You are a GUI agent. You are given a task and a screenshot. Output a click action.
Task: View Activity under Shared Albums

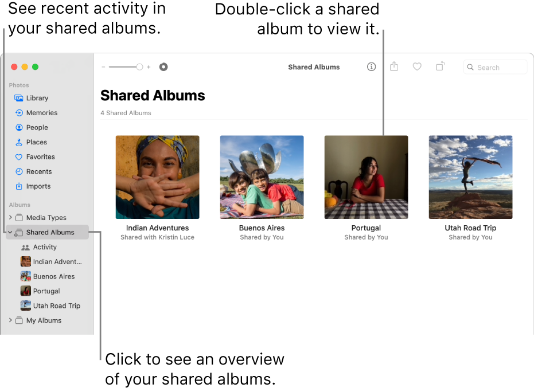(45, 247)
